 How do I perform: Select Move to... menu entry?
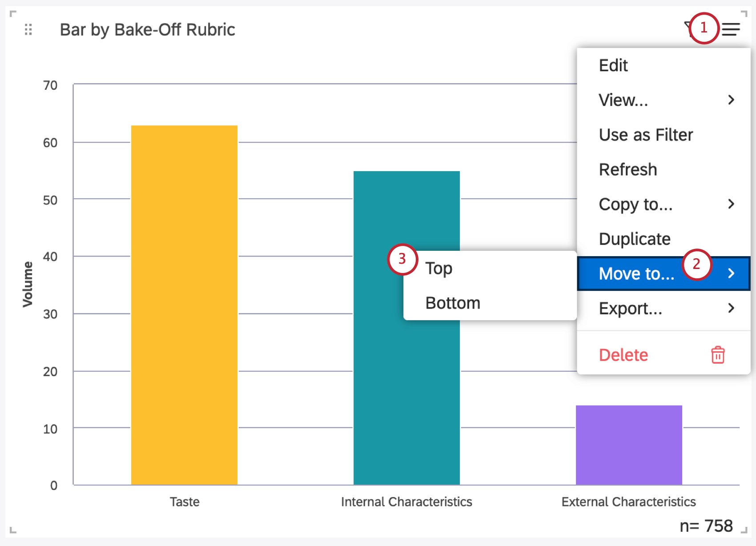[637, 274]
